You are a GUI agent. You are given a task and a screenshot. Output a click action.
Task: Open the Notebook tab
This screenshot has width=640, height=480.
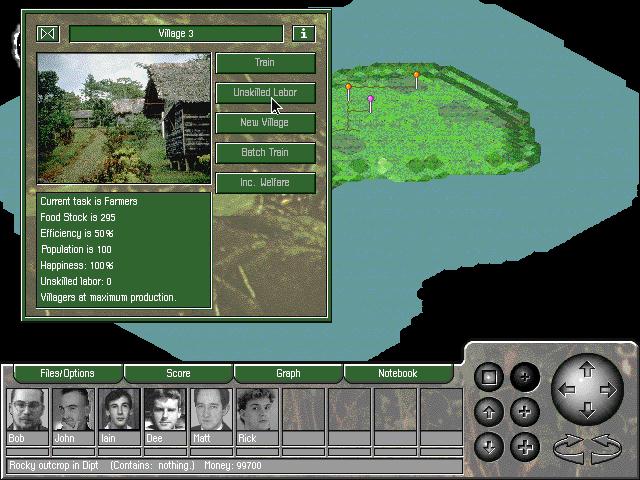point(398,373)
